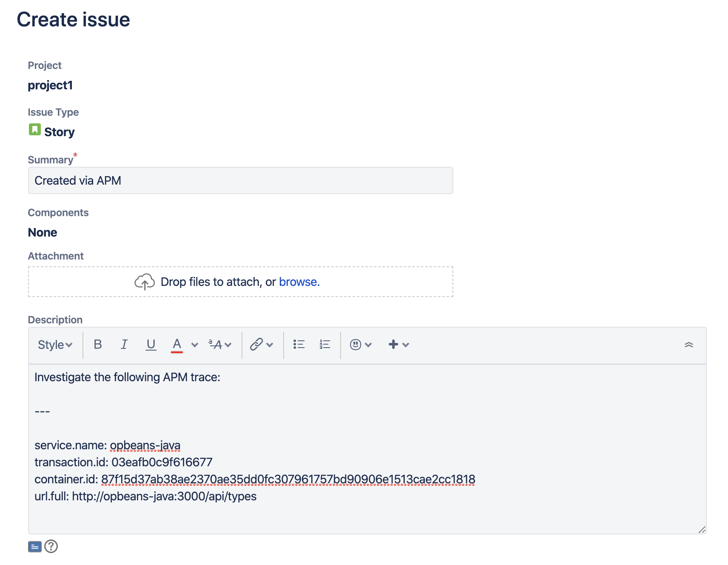Open the insert more content plus icon
The width and height of the screenshot is (728, 565).
393,345
